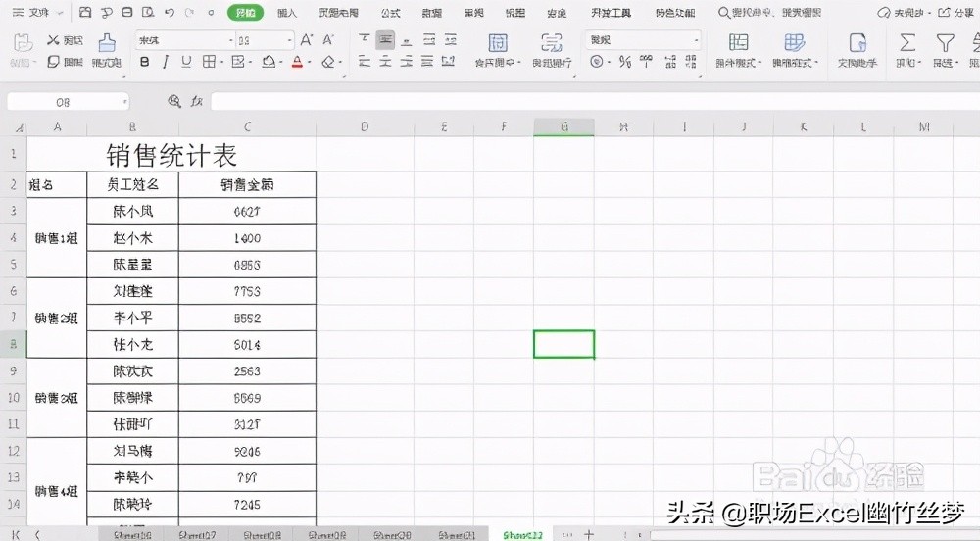Toggle highlighted middle vertical alignment
The width and height of the screenshot is (980, 541).
coord(385,40)
